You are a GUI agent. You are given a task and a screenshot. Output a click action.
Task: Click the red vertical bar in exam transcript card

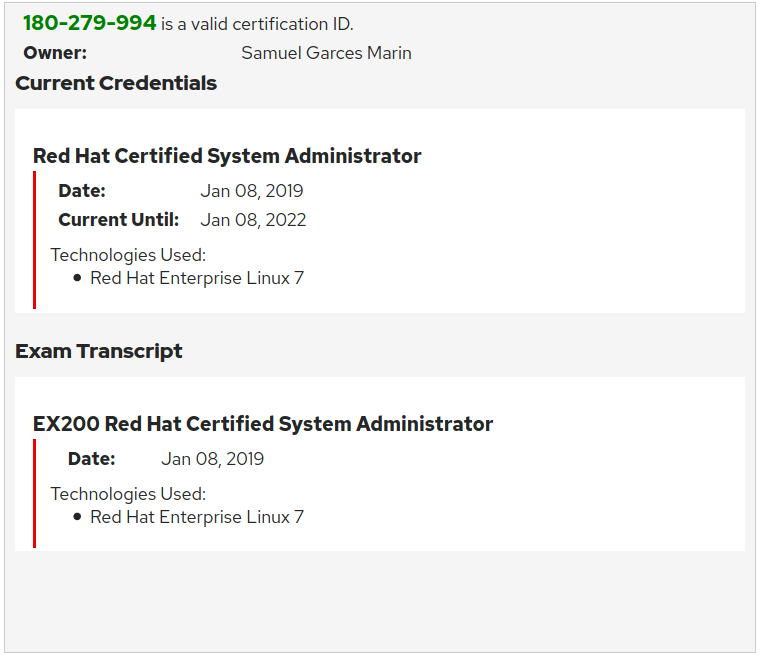(x=35, y=493)
